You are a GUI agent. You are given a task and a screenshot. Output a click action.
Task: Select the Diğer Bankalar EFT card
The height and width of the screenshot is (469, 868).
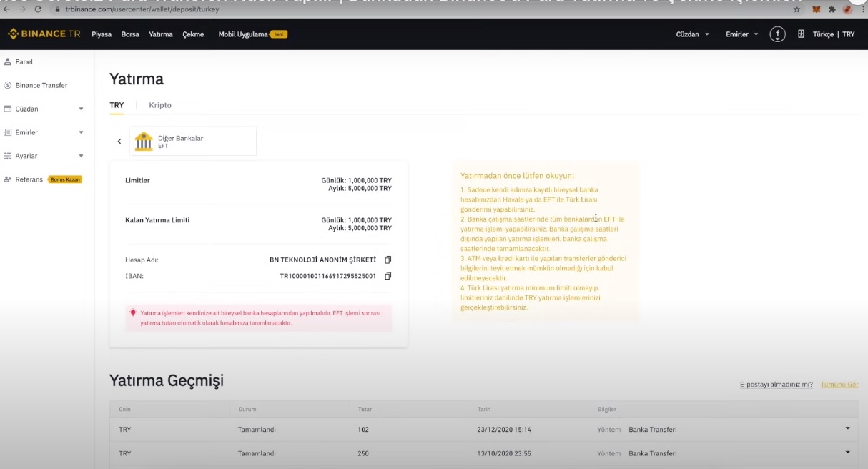[192, 142]
